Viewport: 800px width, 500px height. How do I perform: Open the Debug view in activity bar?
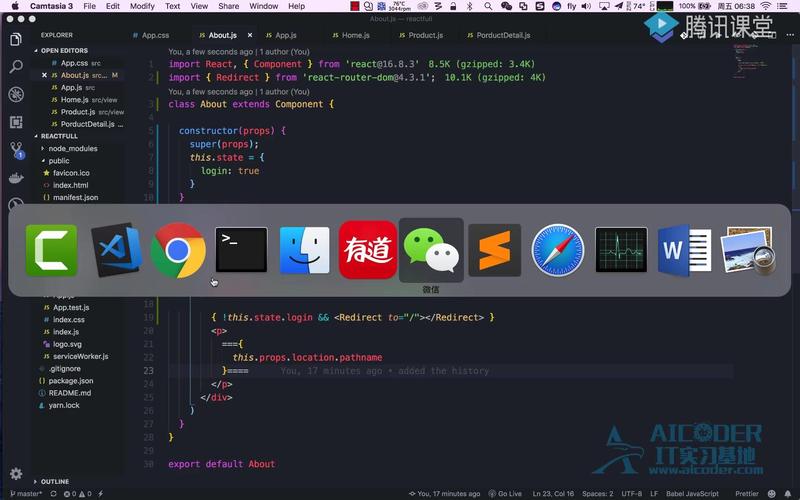16,94
